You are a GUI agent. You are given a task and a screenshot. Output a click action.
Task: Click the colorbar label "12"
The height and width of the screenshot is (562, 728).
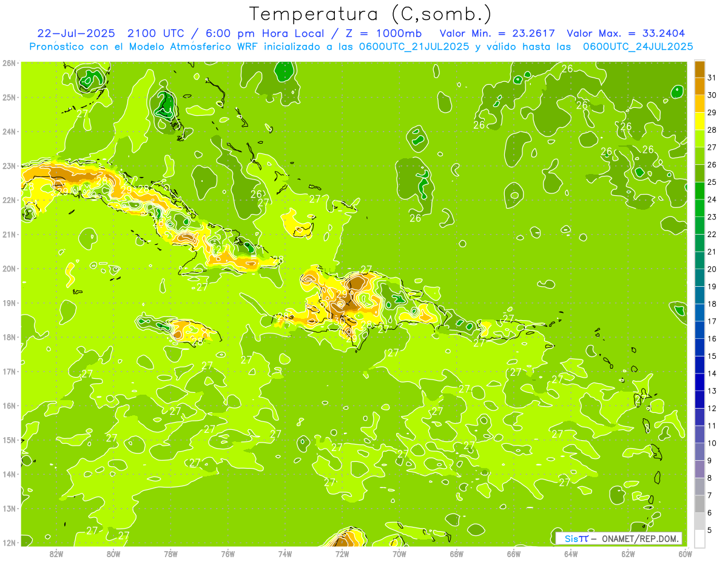[712, 408]
